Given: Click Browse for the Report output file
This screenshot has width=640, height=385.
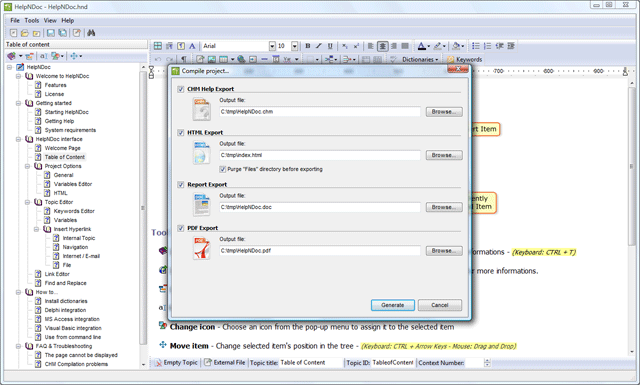Looking at the screenshot, I should coord(444,207).
